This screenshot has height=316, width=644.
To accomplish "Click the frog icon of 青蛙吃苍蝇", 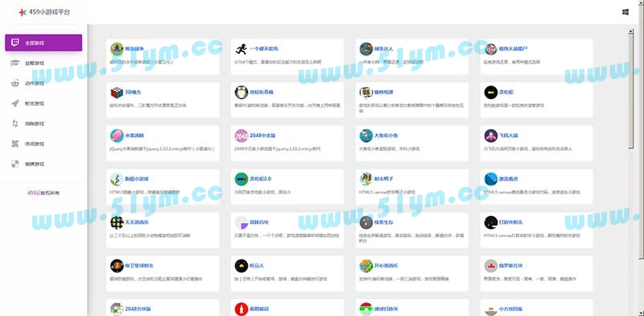I will [242, 92].
